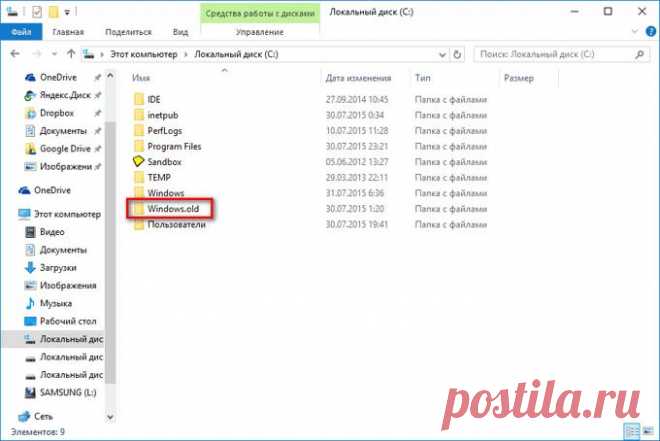Screen dimensions: 660x441
Task: Expand the address bar history dropdown
Action: [x=442, y=54]
